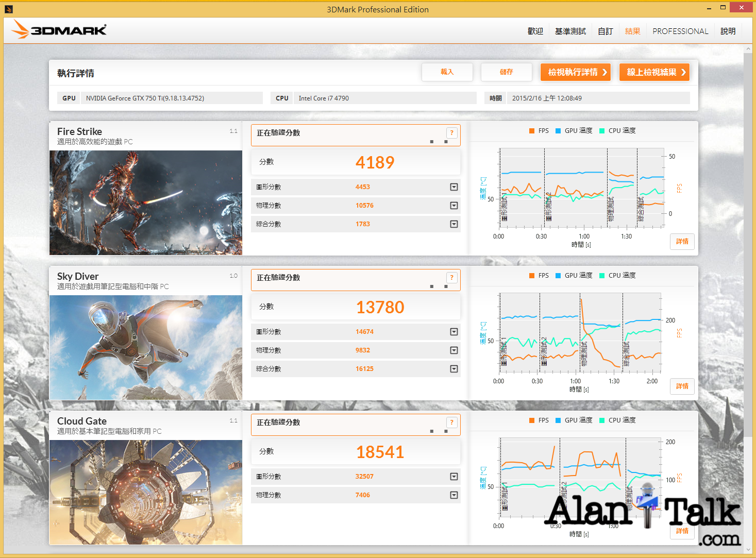Screen dimensions: 756x558
Task: Click the green CPU 溫度 swatch in Fire Strike legend
Action: pos(602,131)
